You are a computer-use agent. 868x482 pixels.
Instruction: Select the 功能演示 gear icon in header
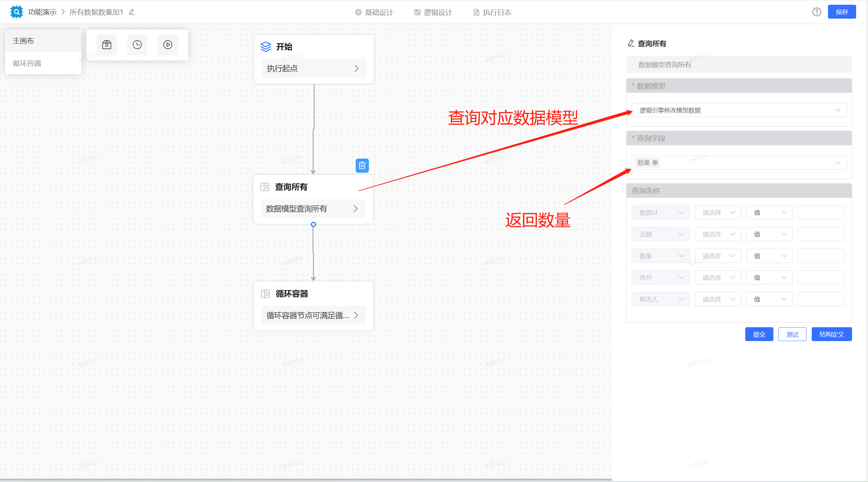coord(16,12)
